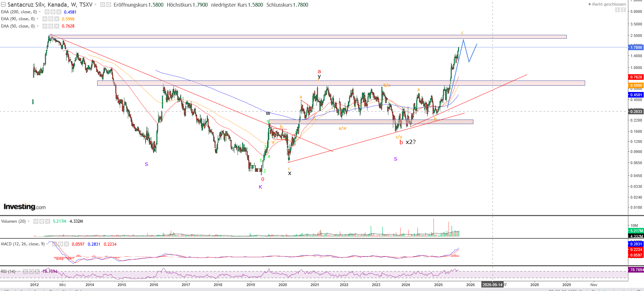
Task: Open the Santacruz Silv symbol dropdown arrow
Action: tap(95, 5)
